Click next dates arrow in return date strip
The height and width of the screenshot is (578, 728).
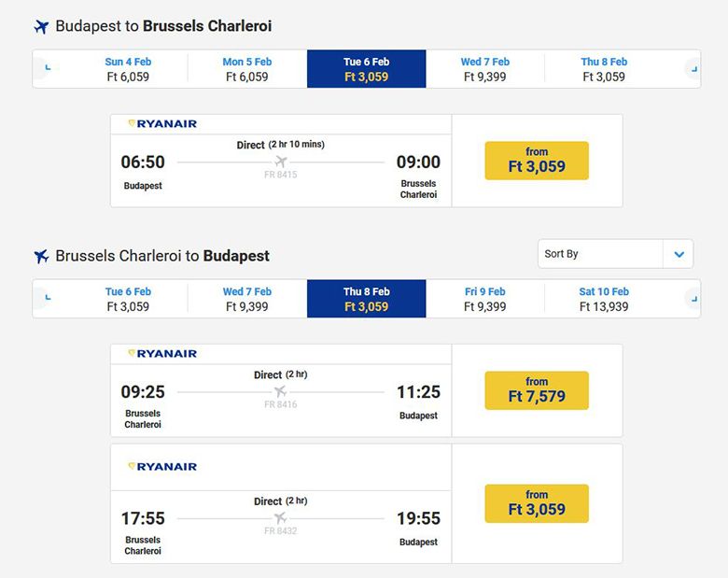pos(692,299)
